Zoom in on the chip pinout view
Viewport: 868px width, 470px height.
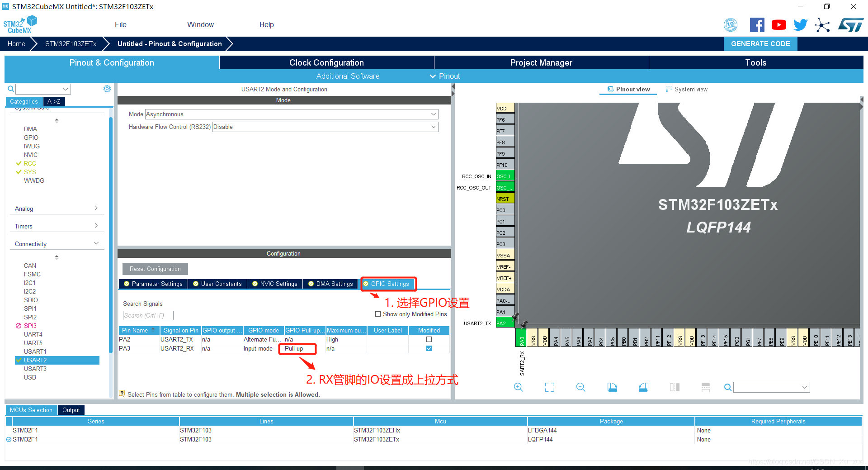[x=519, y=387]
